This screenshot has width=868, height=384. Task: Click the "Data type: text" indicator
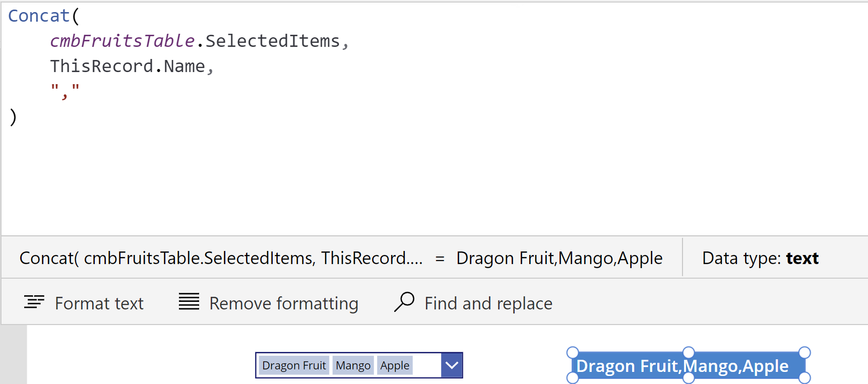pyautogui.click(x=760, y=258)
